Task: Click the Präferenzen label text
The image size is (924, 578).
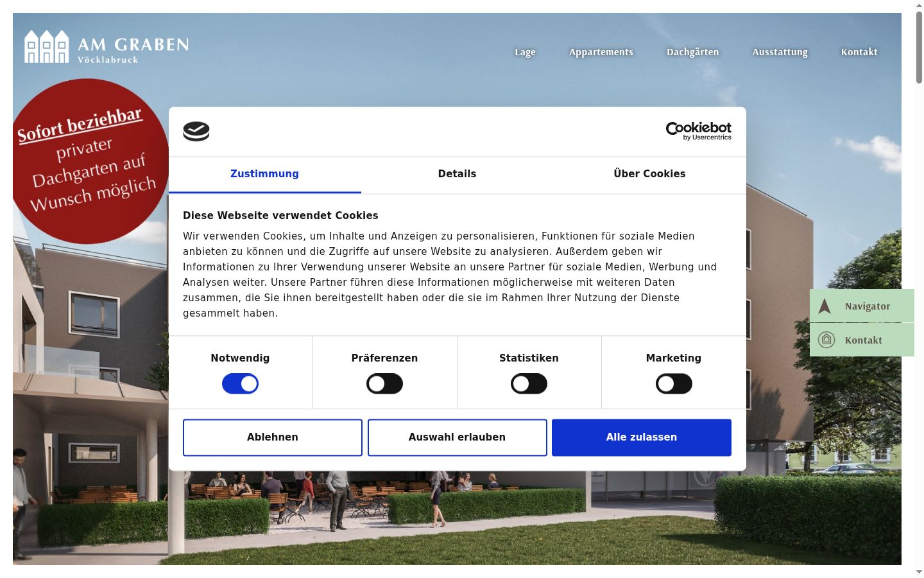Action: (384, 358)
